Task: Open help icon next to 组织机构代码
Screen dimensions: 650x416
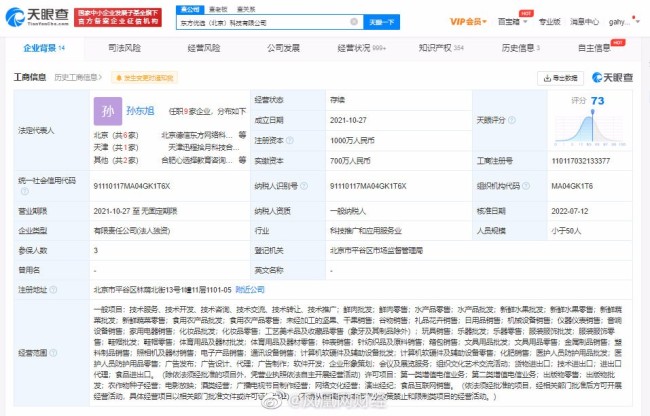Action: (526, 186)
